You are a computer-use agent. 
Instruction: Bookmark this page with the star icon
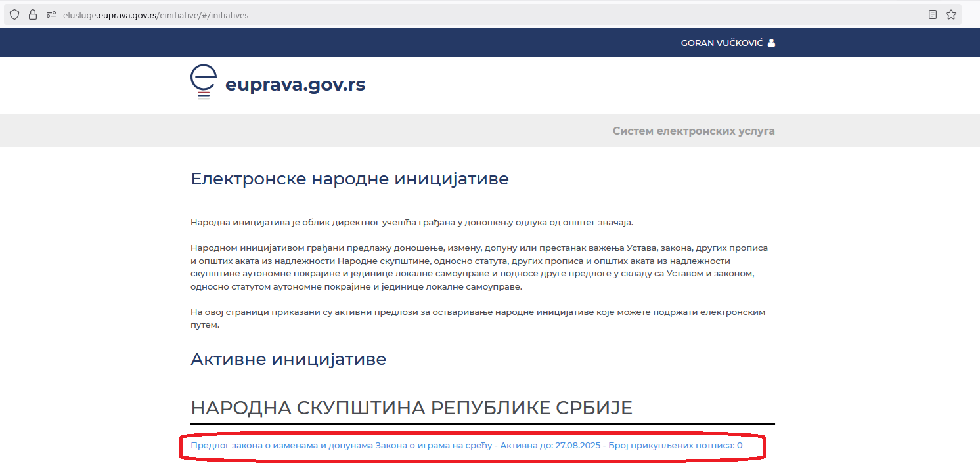click(x=951, y=14)
